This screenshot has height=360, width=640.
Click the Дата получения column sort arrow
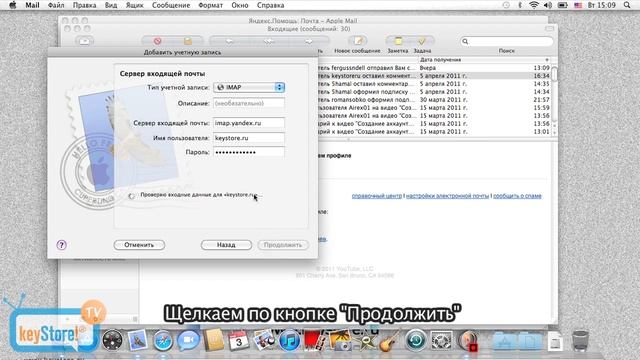click(547, 60)
